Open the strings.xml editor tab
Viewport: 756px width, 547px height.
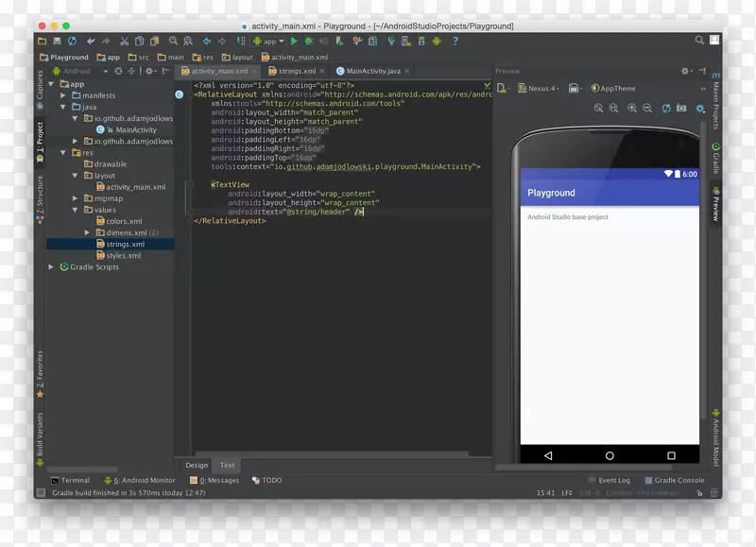pyautogui.click(x=297, y=70)
